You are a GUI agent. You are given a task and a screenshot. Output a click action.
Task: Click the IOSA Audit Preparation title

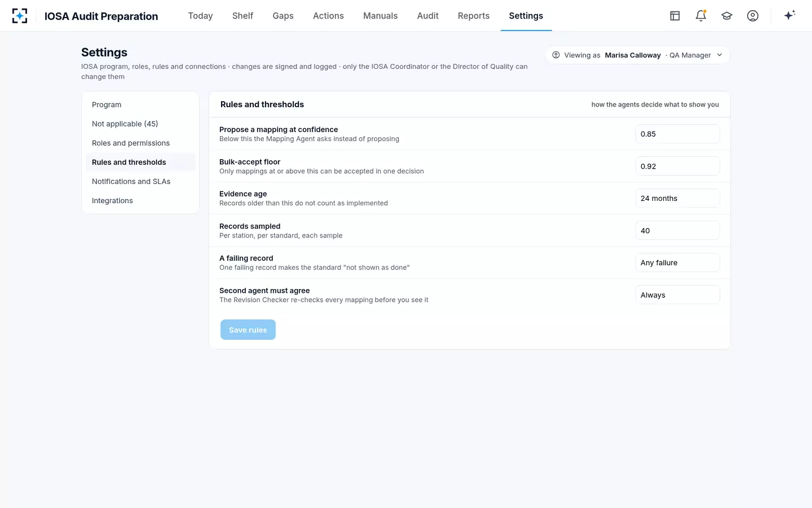(101, 16)
